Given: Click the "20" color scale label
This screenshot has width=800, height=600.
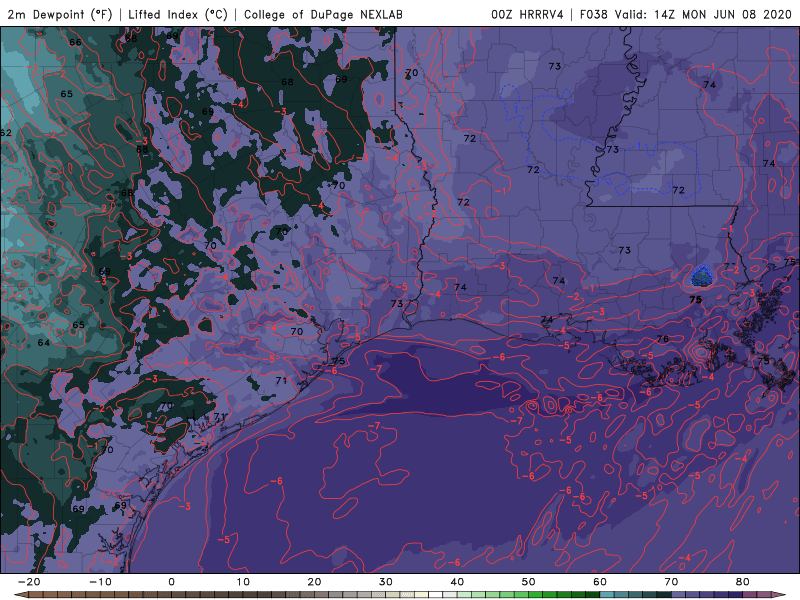Looking at the screenshot, I should click(x=314, y=582).
